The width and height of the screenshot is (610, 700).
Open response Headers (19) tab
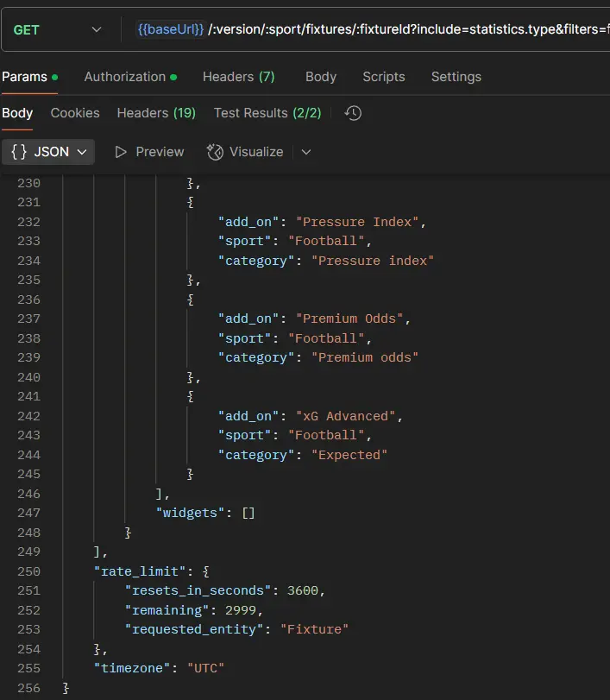pyautogui.click(x=156, y=113)
